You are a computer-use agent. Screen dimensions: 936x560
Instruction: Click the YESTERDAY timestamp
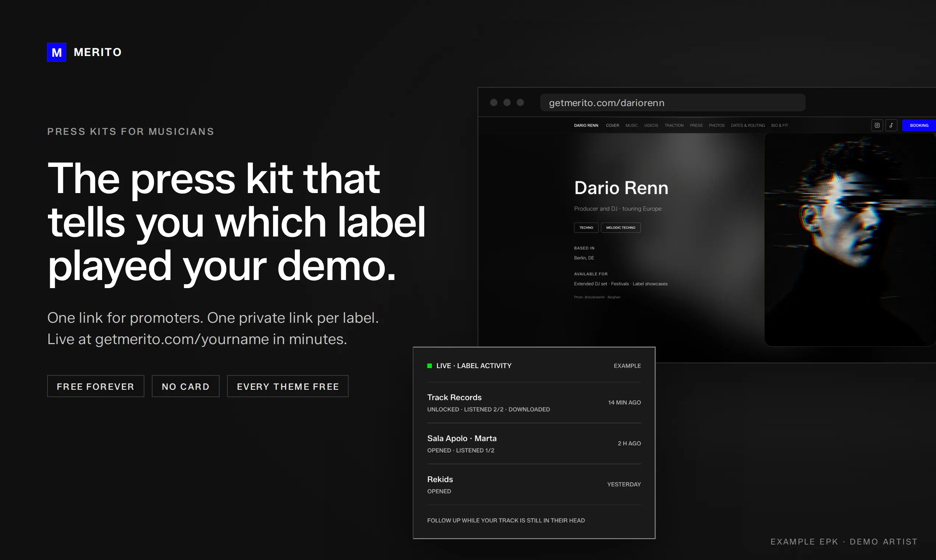pos(624,484)
